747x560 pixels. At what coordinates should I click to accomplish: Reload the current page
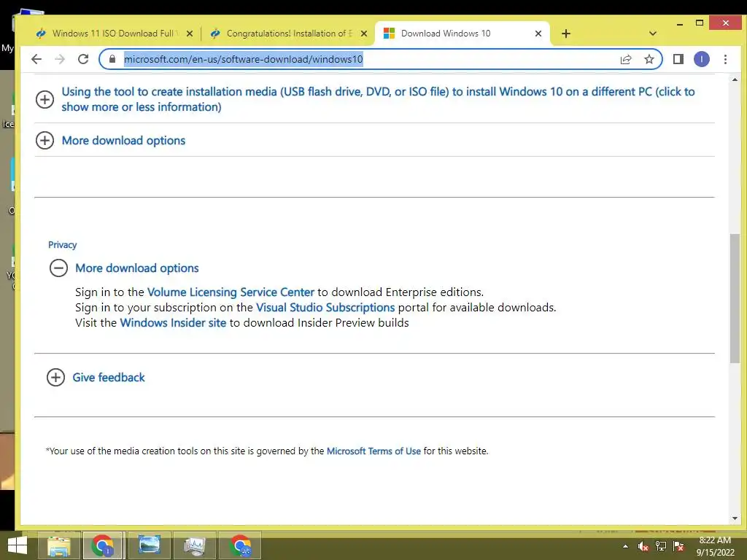pos(83,59)
